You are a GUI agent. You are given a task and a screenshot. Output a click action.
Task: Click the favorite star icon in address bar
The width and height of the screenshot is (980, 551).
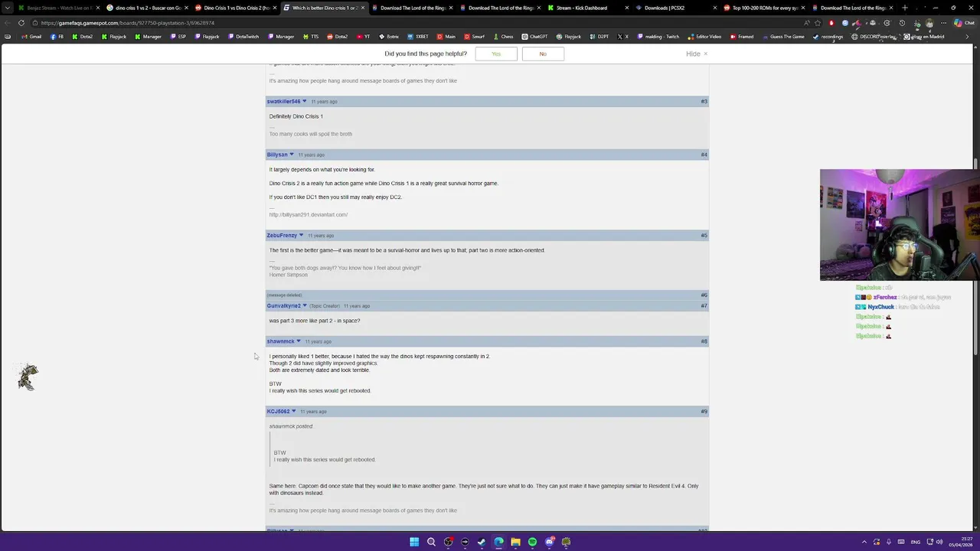pyautogui.click(x=817, y=23)
